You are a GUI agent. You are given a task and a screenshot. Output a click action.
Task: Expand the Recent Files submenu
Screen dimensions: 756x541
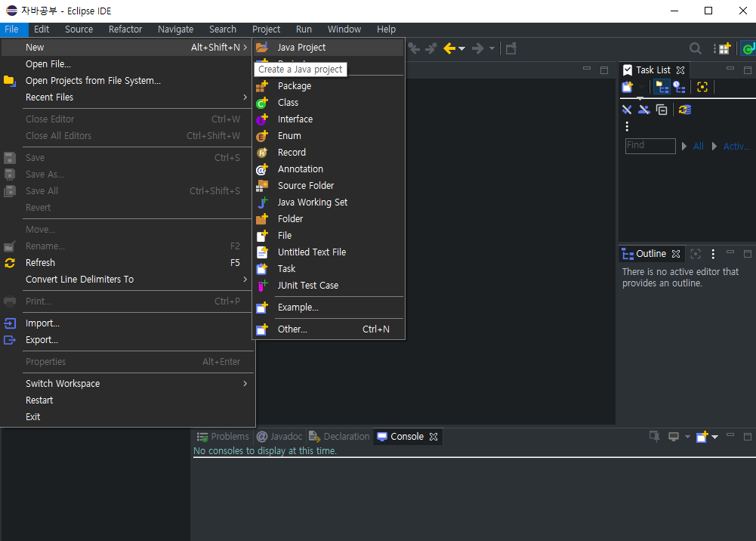pyautogui.click(x=127, y=97)
